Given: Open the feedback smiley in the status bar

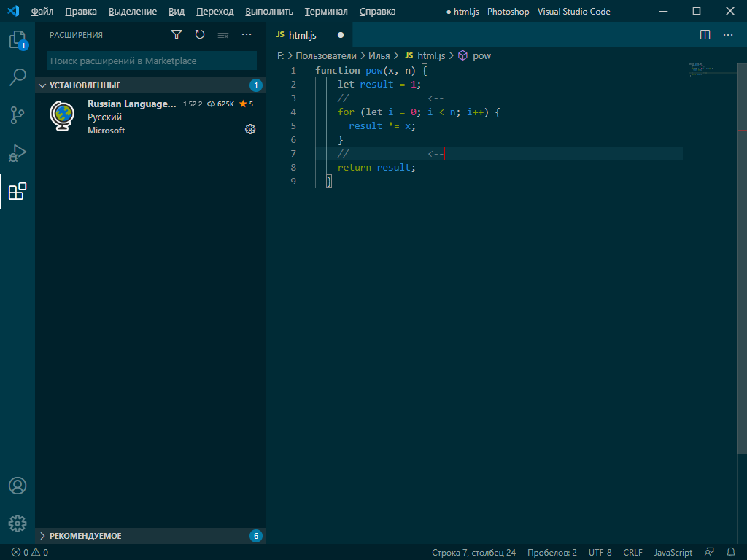Looking at the screenshot, I should (709, 552).
